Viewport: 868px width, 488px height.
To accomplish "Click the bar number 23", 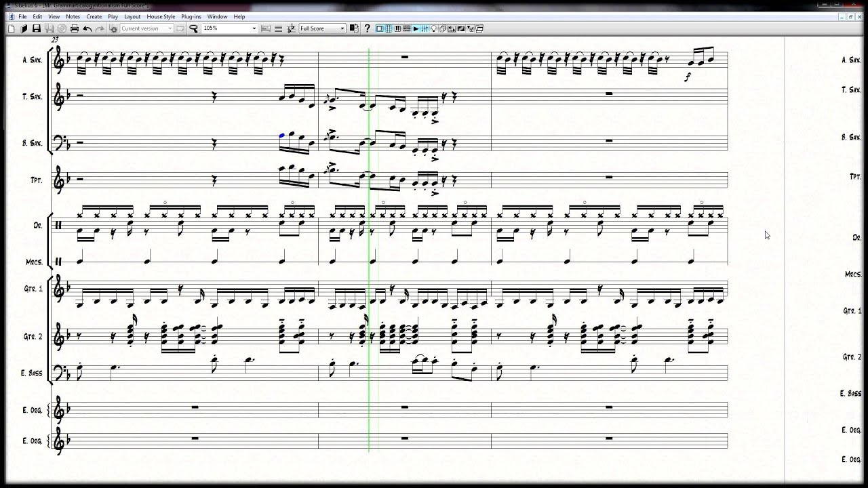I will point(54,41).
